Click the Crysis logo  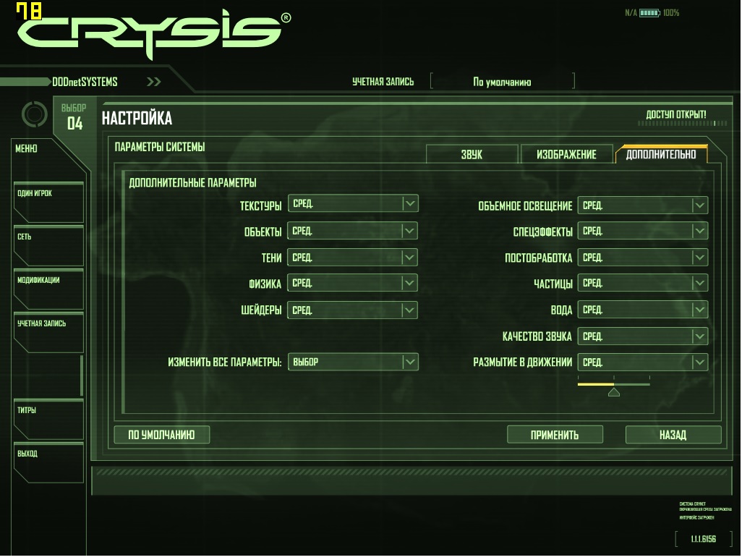[x=154, y=34]
